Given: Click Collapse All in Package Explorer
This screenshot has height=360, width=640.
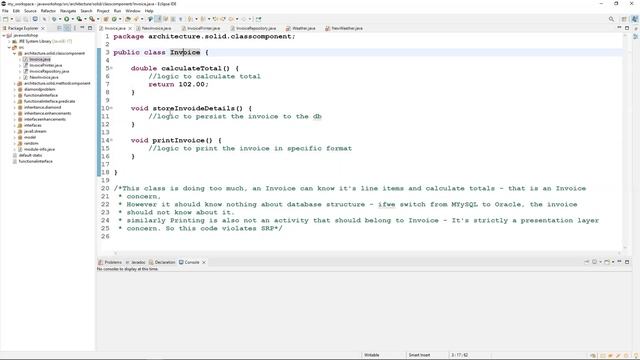Looking at the screenshot, I should click(x=60, y=28).
